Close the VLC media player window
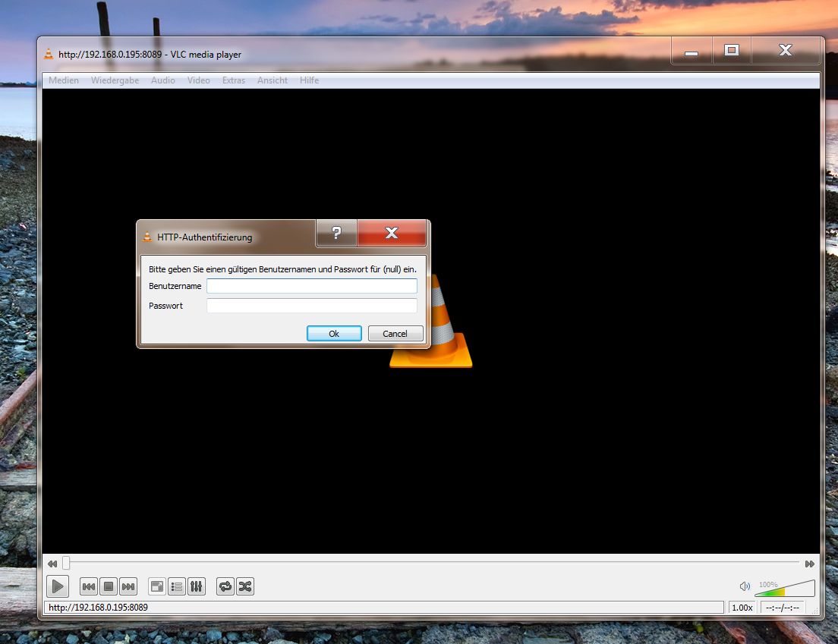838x644 pixels. [785, 50]
